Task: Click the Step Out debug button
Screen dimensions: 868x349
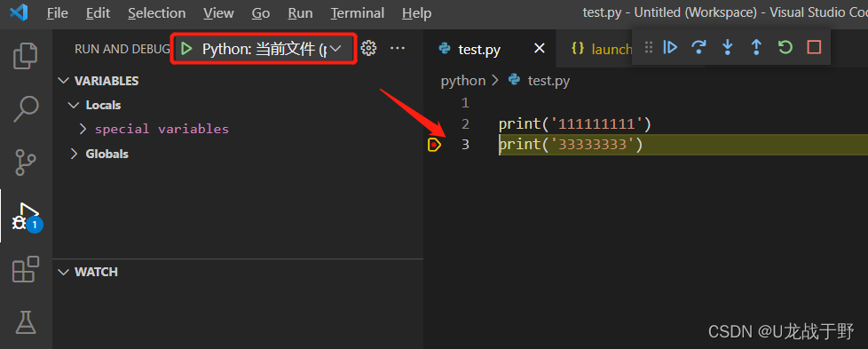Action: point(756,47)
